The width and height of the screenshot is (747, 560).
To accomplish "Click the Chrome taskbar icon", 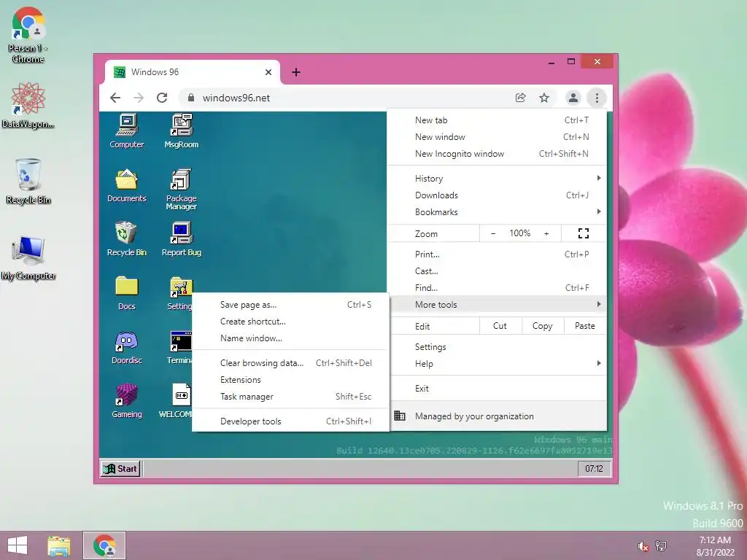I will (x=104, y=545).
